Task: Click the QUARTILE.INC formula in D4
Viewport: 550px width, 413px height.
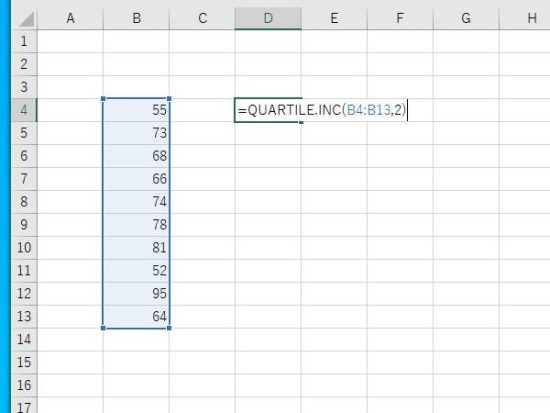Action: 322,110
